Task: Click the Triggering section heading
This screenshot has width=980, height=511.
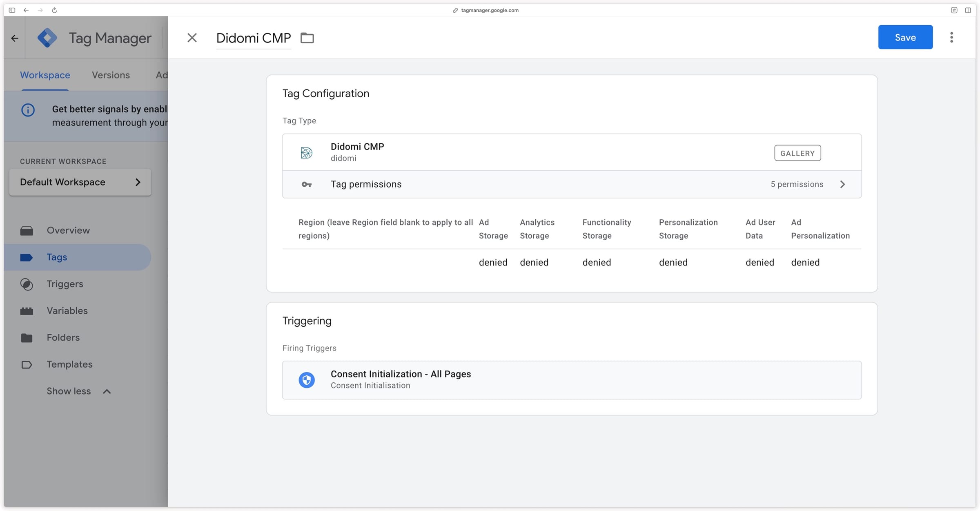Action: click(x=307, y=321)
